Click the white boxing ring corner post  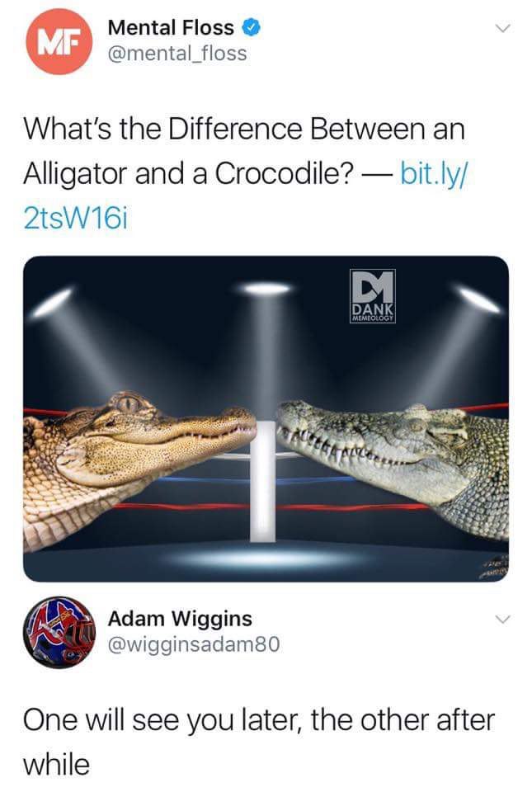coord(263,481)
